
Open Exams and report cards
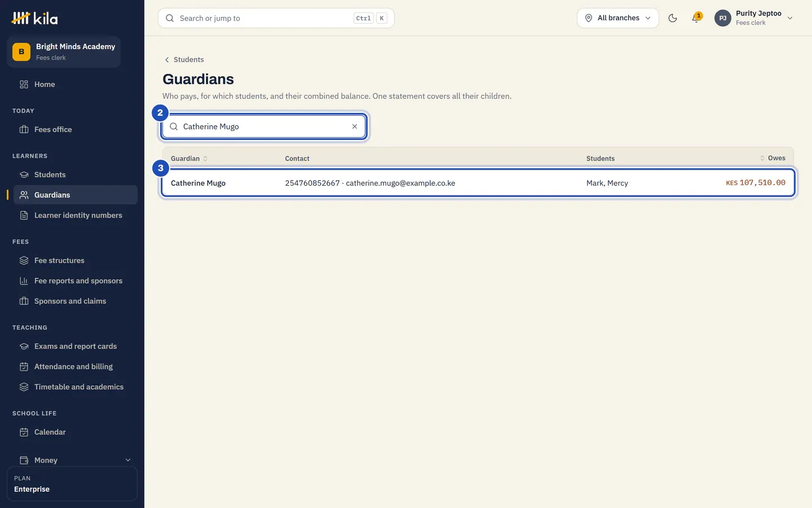(76, 346)
